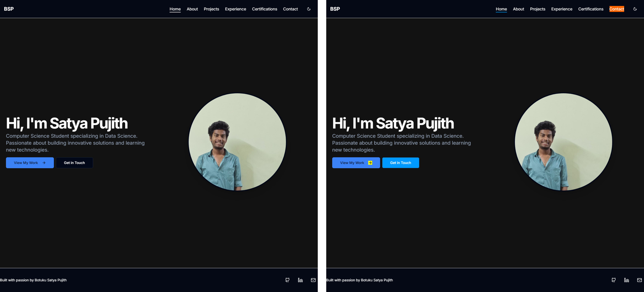This screenshot has height=292, width=644.
Task: Click the plain white arrow beside View My Work
Action: 44,163
